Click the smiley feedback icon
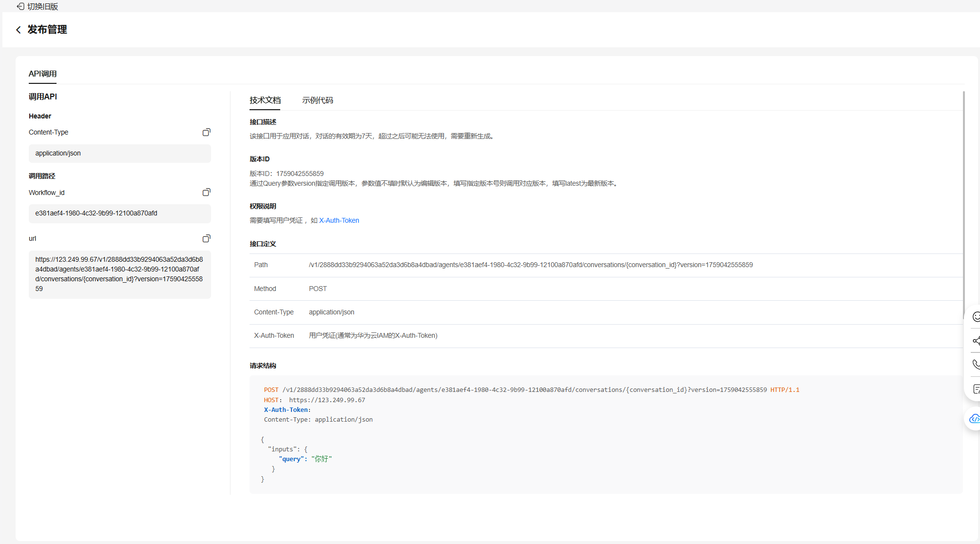 976,317
